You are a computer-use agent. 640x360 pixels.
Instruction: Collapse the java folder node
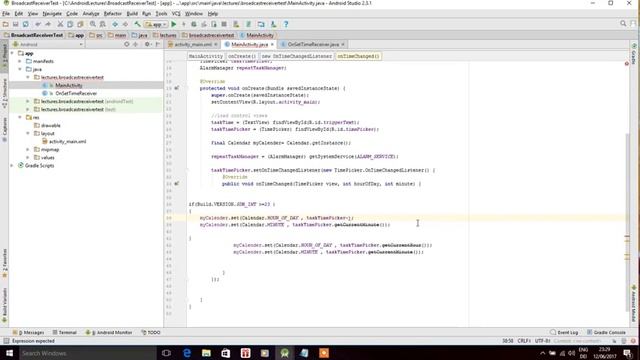point(20,69)
